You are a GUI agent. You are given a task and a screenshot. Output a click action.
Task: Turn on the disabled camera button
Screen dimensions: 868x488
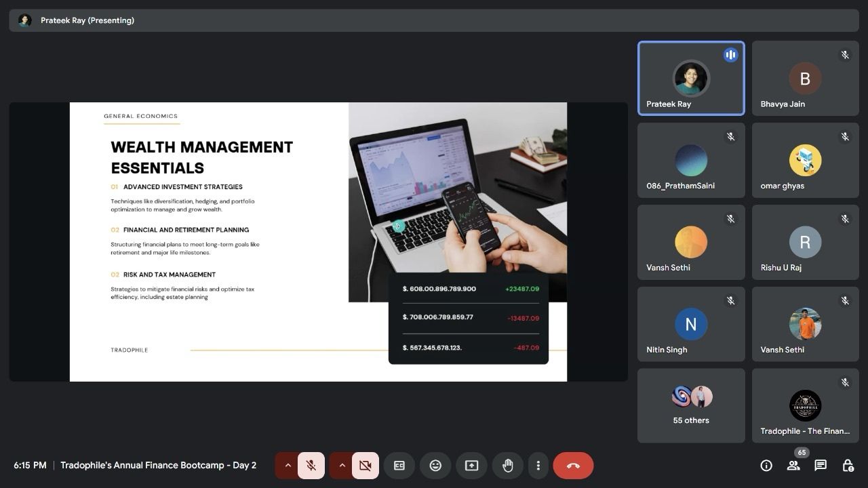tap(366, 466)
